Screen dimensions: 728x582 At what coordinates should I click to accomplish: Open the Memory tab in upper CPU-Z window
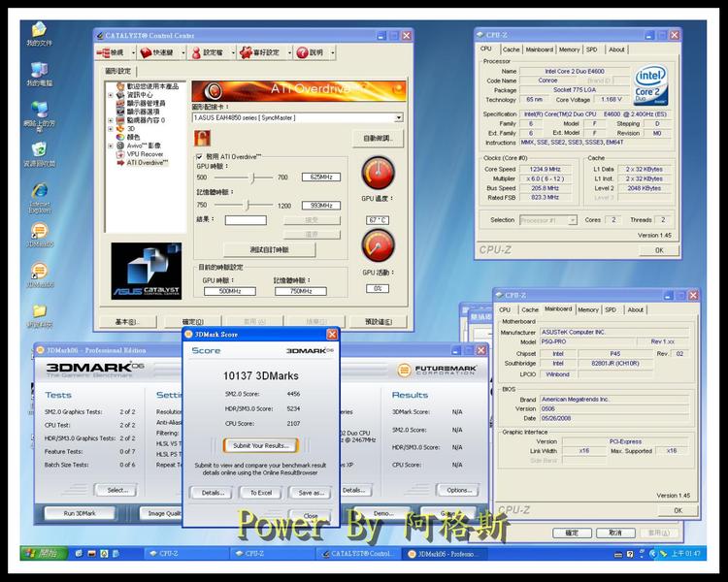point(569,49)
